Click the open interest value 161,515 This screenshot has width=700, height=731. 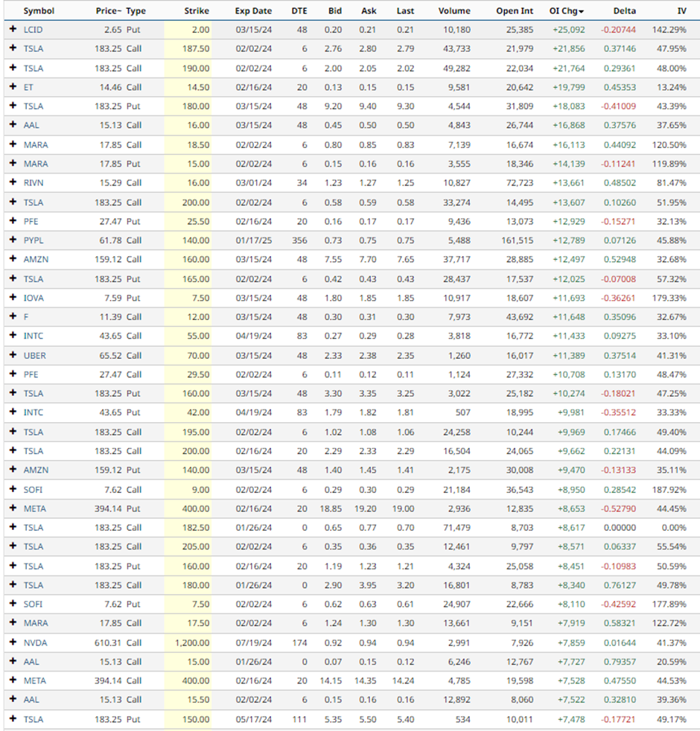[518, 240]
